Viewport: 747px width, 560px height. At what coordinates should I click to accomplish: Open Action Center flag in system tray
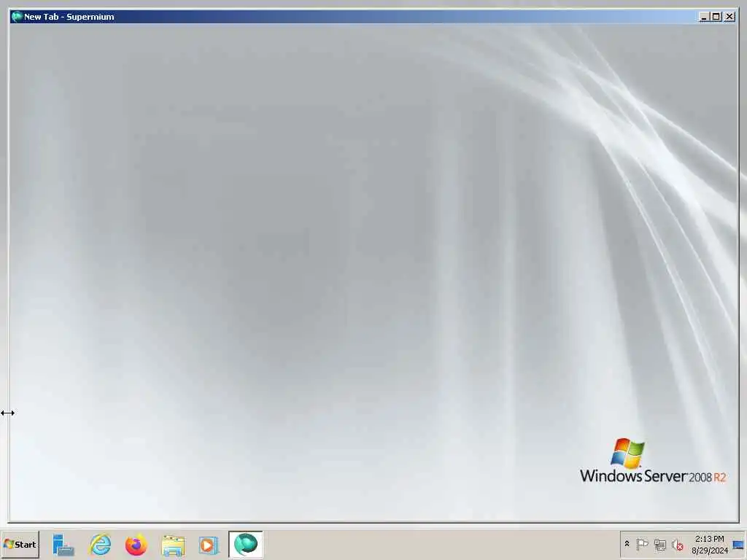pos(642,544)
